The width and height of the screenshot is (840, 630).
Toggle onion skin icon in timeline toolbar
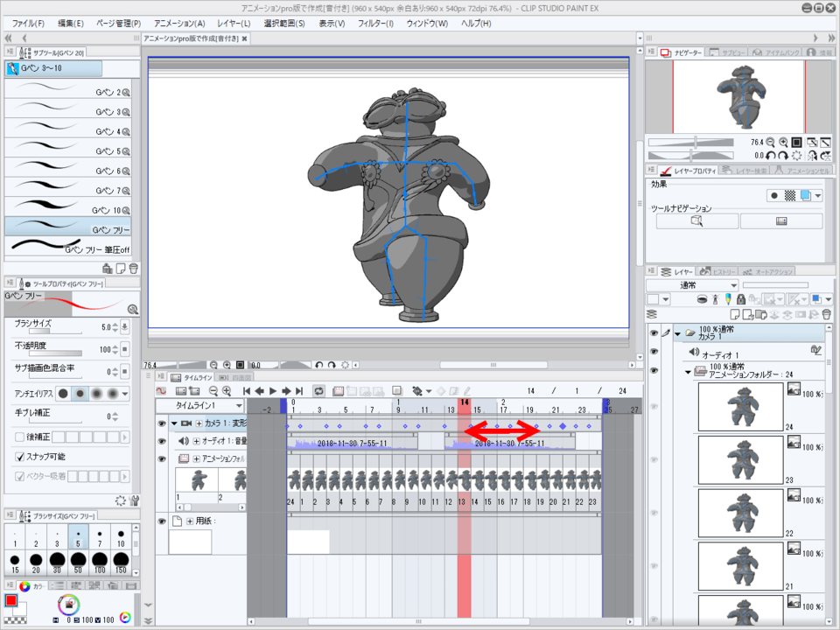click(x=397, y=391)
